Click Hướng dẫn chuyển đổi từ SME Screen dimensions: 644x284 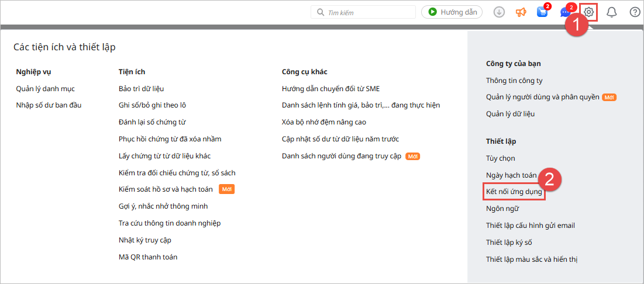(x=330, y=89)
